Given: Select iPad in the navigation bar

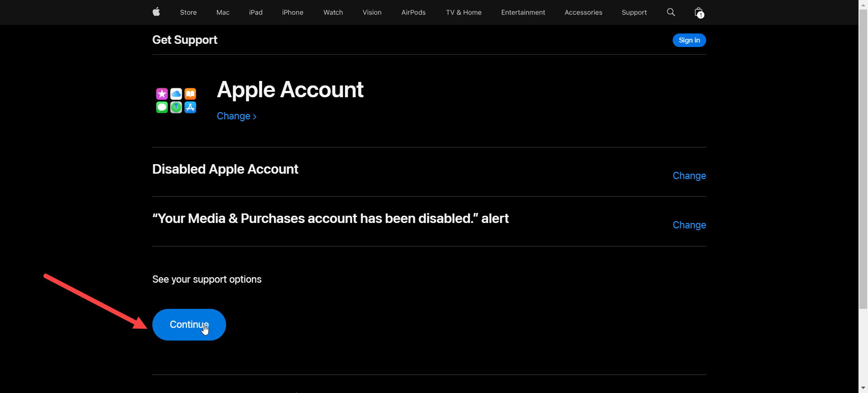Looking at the screenshot, I should pos(256,12).
